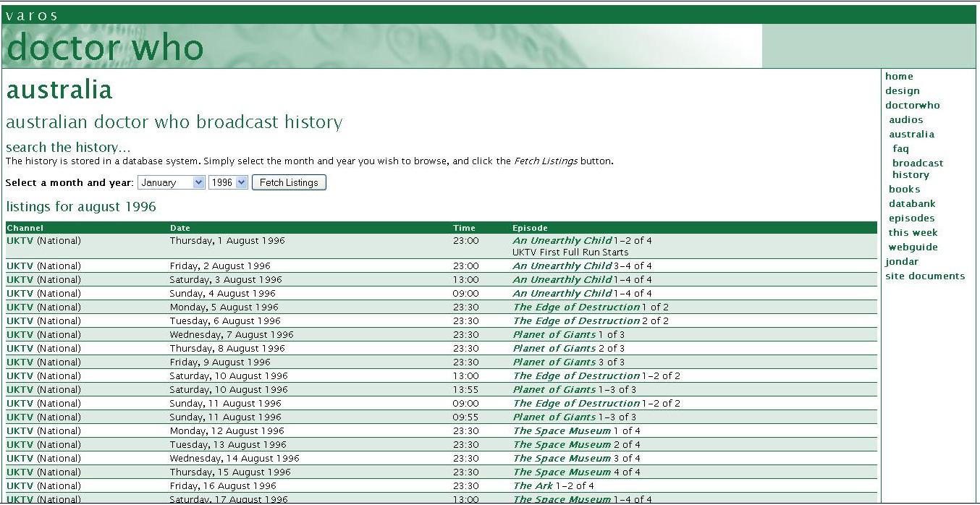Open The Ark episode link
This screenshot has height=505, width=980.
pyautogui.click(x=533, y=485)
